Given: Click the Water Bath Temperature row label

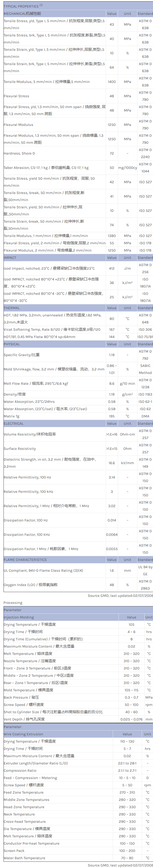Looking at the screenshot, I should 24,858.
